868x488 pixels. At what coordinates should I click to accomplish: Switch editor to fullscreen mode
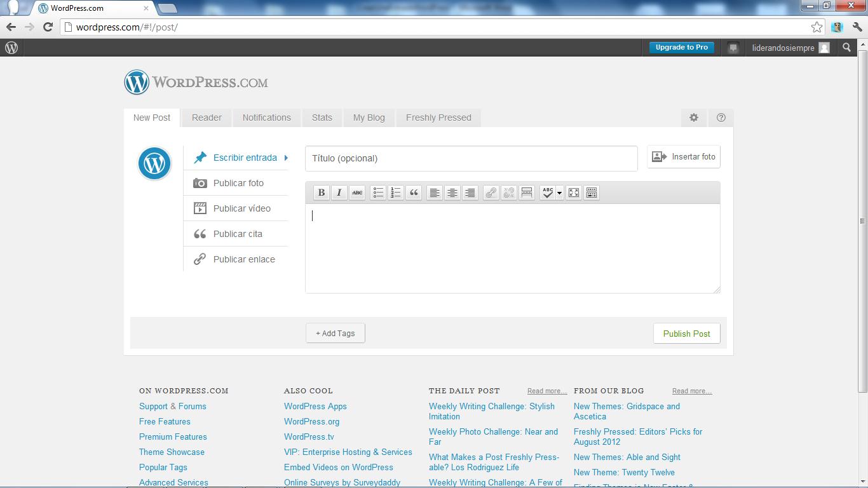574,193
